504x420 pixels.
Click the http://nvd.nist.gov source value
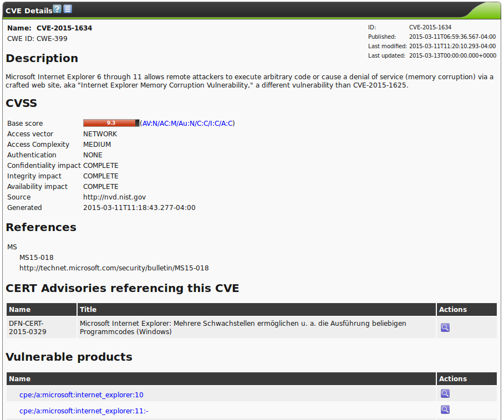point(114,197)
